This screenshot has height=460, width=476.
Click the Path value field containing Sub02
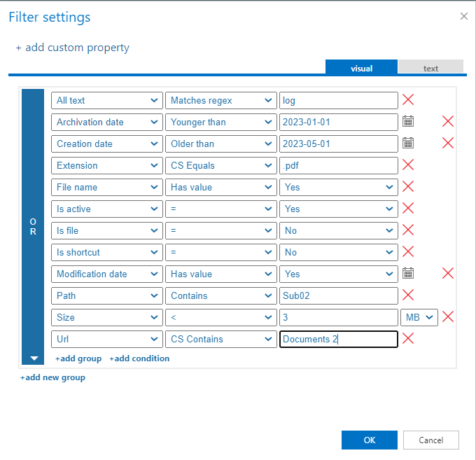338,295
